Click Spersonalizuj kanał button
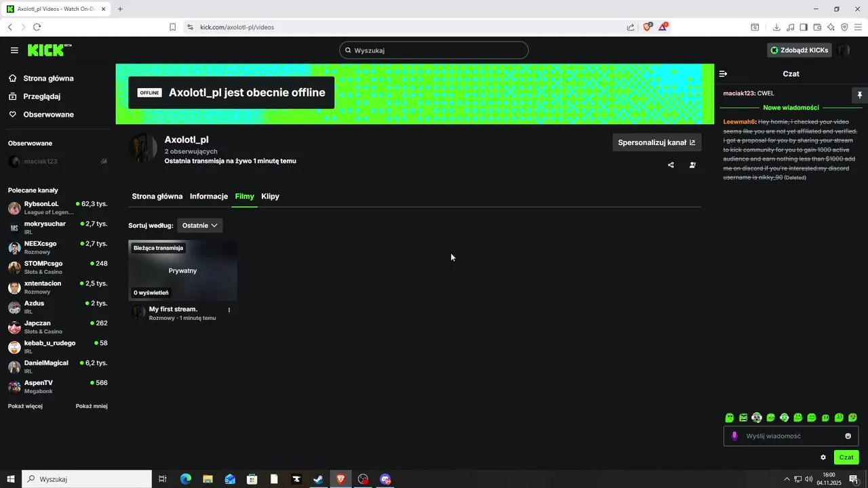The width and height of the screenshot is (868, 488). click(656, 142)
